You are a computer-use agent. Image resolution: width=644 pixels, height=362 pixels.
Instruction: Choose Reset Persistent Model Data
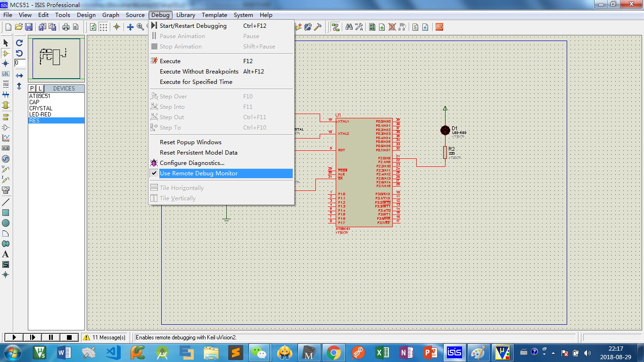pos(221,153)
